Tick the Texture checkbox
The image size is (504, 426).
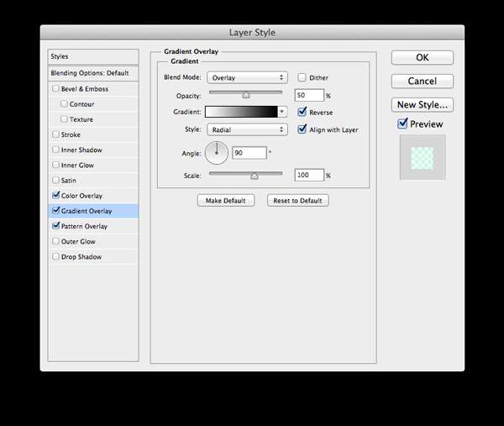[64, 119]
